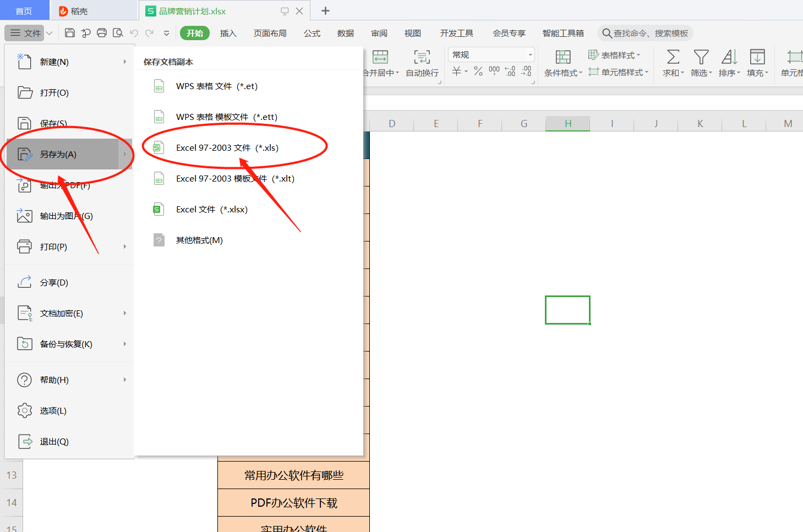The width and height of the screenshot is (803, 532).
Task: Select 分享(D) in the file menu
Action: pyautogui.click(x=69, y=282)
